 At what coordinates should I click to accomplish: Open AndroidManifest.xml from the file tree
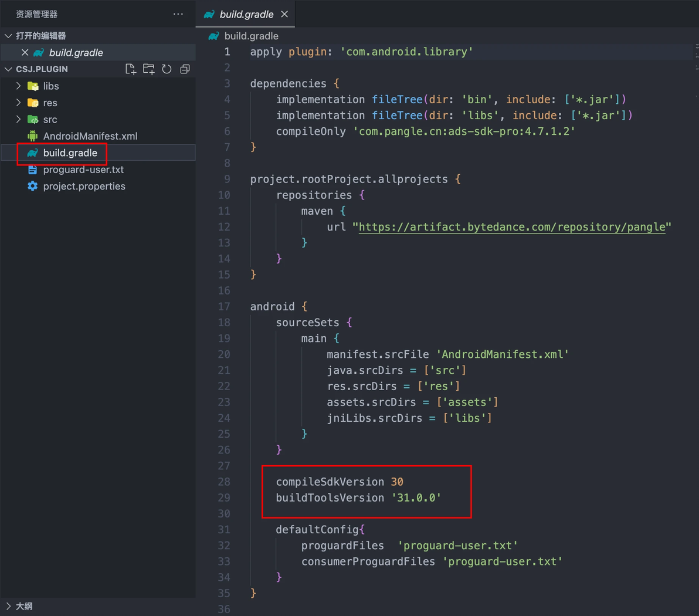pyautogui.click(x=90, y=136)
